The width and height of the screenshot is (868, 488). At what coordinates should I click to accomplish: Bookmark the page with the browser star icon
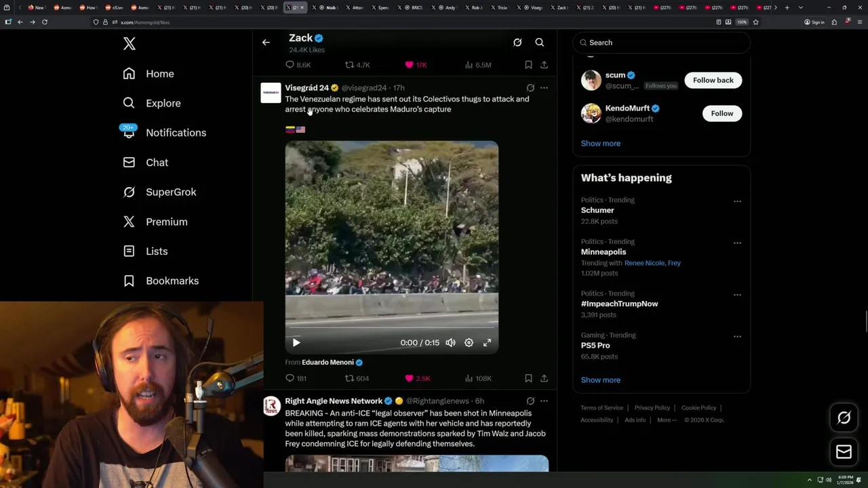755,22
